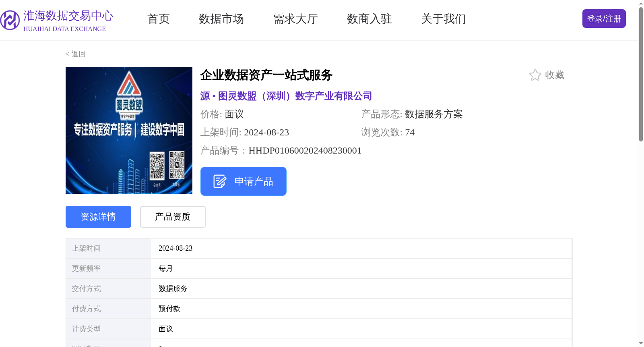The width and height of the screenshot is (644, 347).
Task: Click the 交付方式 row label
Action: 86,289
